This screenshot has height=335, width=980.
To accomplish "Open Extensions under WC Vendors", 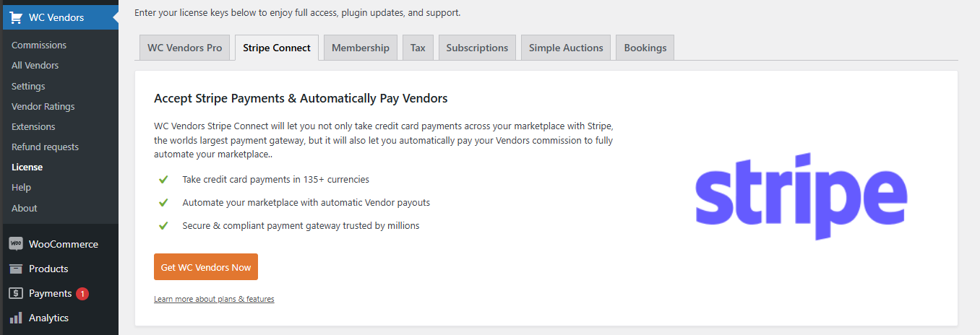I will [33, 126].
